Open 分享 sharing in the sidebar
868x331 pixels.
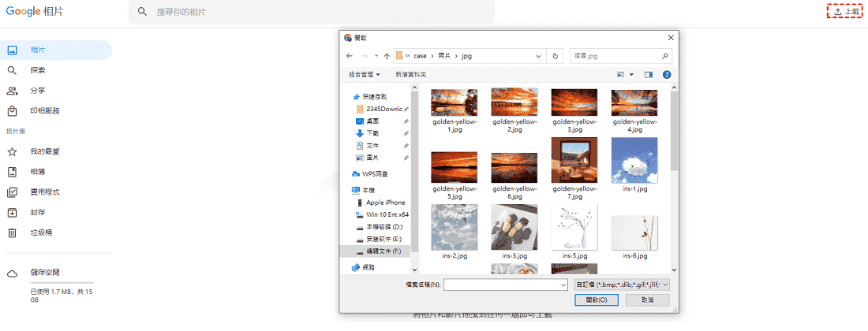pyautogui.click(x=38, y=91)
